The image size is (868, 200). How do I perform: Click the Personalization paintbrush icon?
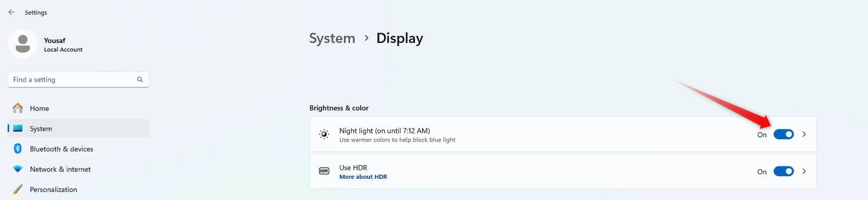[18, 189]
